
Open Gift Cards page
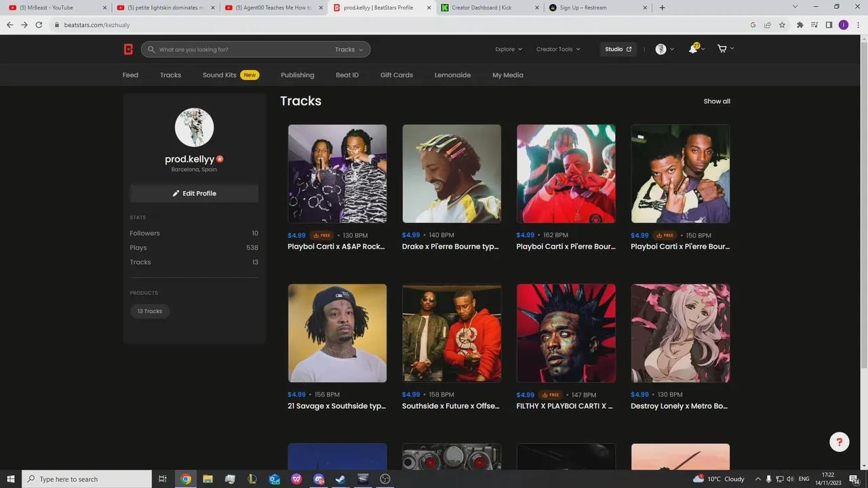click(x=397, y=75)
